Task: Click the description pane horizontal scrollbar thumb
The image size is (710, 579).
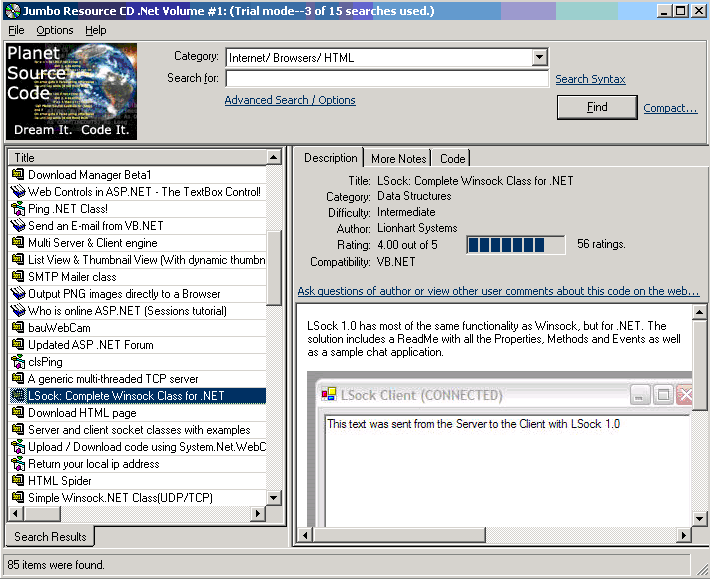Action: pyautogui.click(x=398, y=535)
